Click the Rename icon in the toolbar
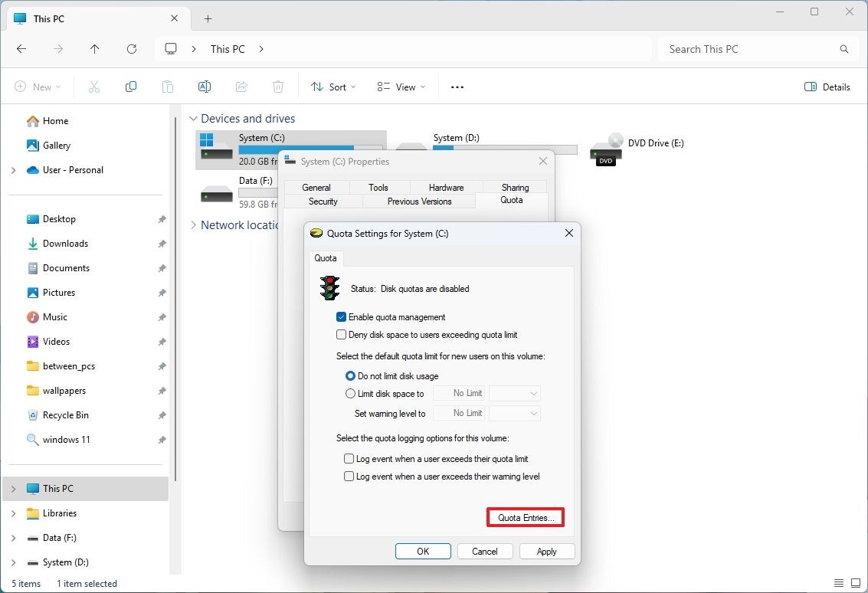Image resolution: width=868 pixels, height=593 pixels. pyautogui.click(x=205, y=87)
